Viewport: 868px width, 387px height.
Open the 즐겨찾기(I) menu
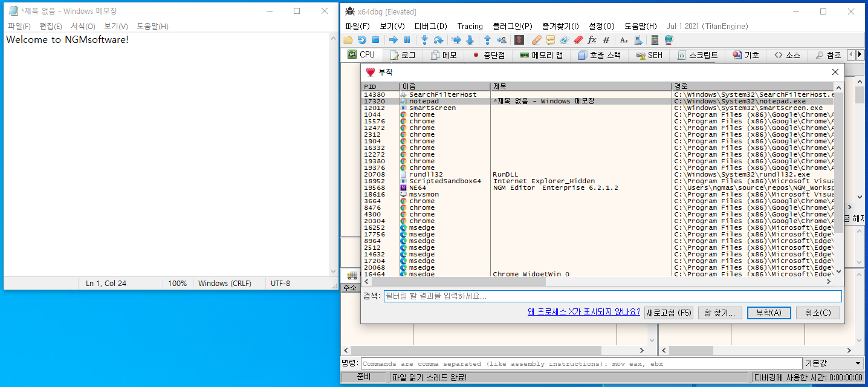click(x=562, y=26)
